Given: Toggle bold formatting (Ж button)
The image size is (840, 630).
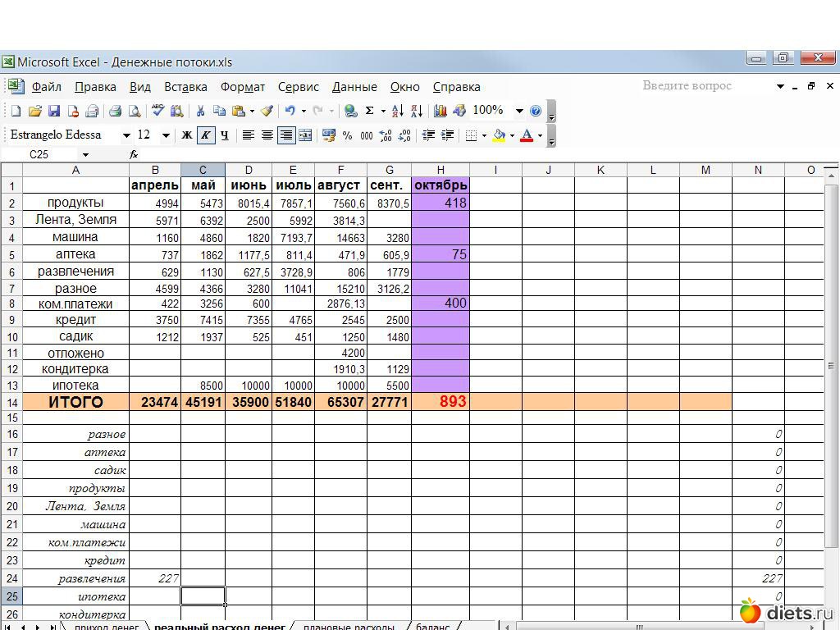Looking at the screenshot, I should (187, 135).
